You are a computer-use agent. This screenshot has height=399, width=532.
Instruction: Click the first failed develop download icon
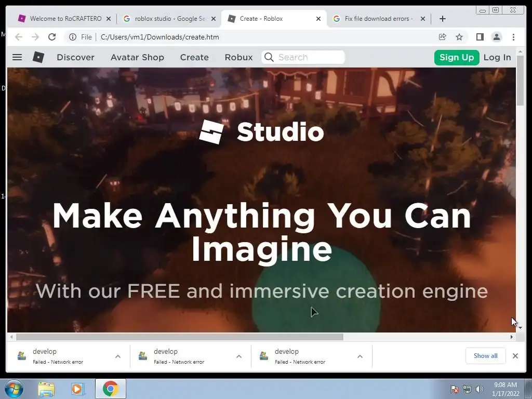point(22,356)
